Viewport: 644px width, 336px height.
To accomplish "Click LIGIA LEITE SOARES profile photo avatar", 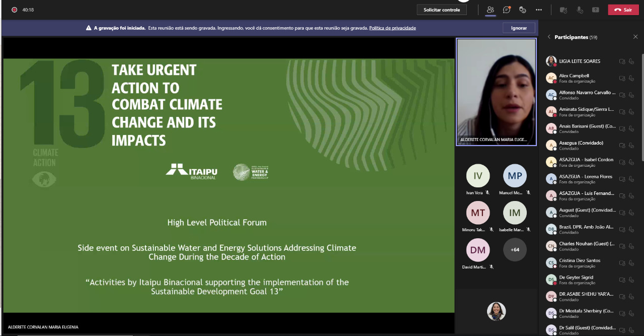I will coord(551,61).
